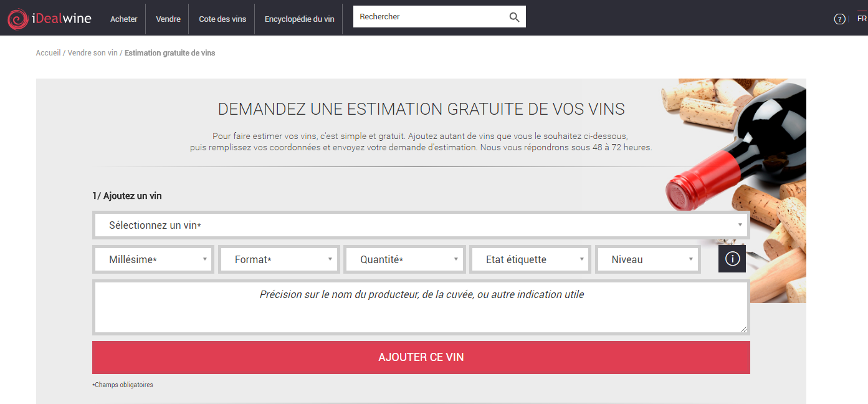
Task: Click the Vendre son vin breadcrumb
Action: pyautogui.click(x=92, y=52)
